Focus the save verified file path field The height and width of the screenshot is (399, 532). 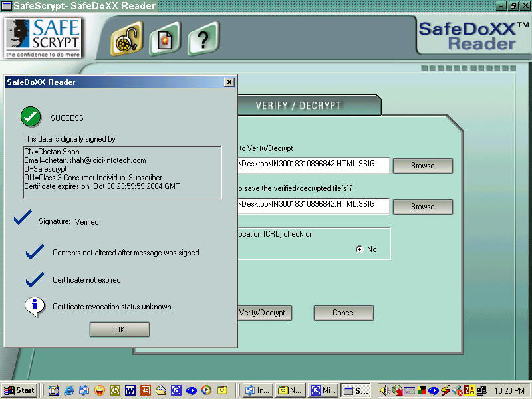pyautogui.click(x=313, y=205)
